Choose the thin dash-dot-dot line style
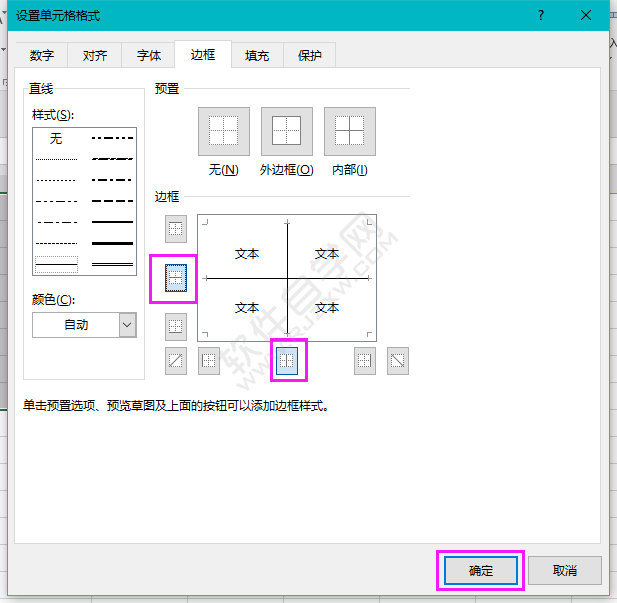Image resolution: width=617 pixels, height=603 pixels. (56, 201)
